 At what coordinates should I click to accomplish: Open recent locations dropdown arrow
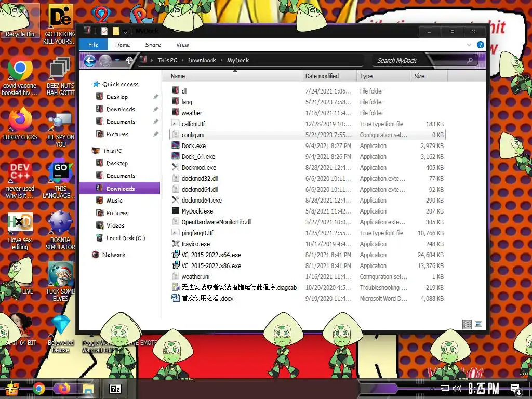(117, 60)
